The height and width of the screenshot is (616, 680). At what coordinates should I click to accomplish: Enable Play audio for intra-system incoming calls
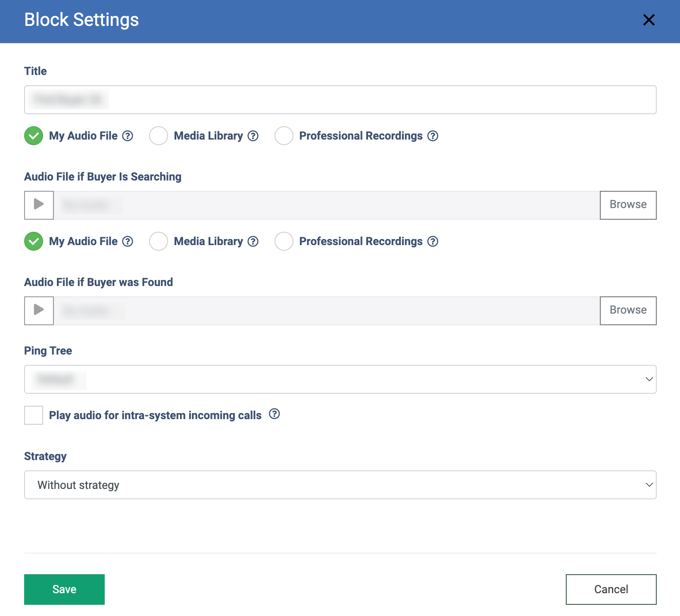point(34,415)
